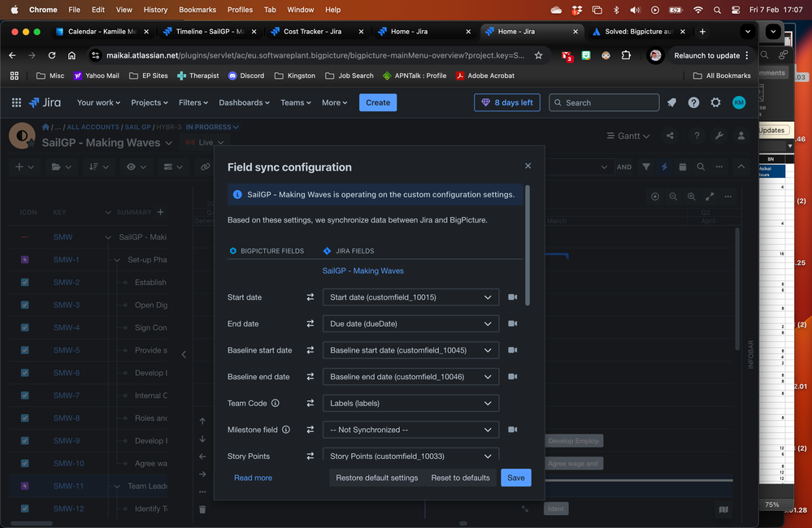Click the Gantt zoom out magnifier
This screenshot has height=528, width=812.
coord(673,197)
